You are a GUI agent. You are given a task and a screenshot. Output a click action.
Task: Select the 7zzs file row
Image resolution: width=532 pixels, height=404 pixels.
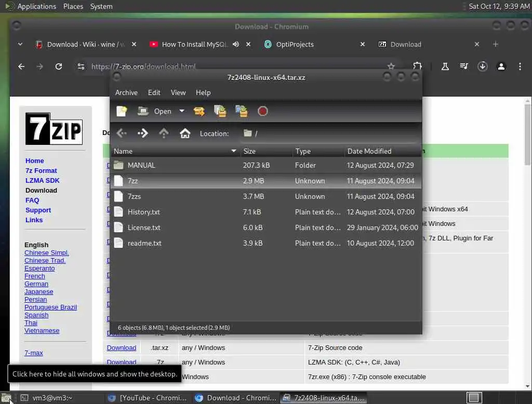pyautogui.click(x=266, y=197)
